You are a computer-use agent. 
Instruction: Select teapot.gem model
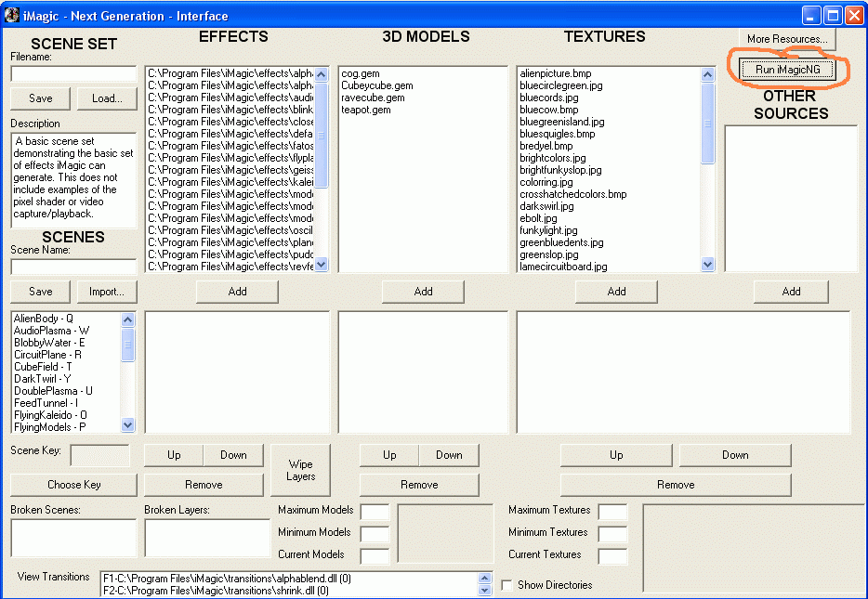click(366, 111)
